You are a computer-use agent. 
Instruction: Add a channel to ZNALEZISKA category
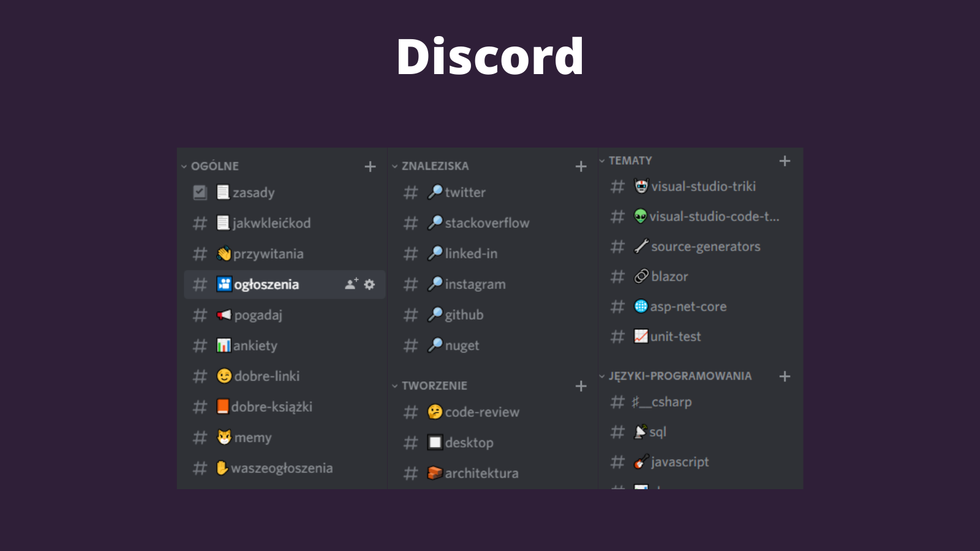click(x=581, y=167)
